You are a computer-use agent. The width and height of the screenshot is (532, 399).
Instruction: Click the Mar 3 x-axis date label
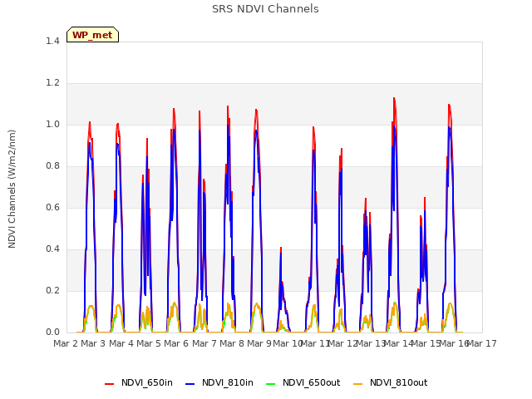(x=93, y=343)
